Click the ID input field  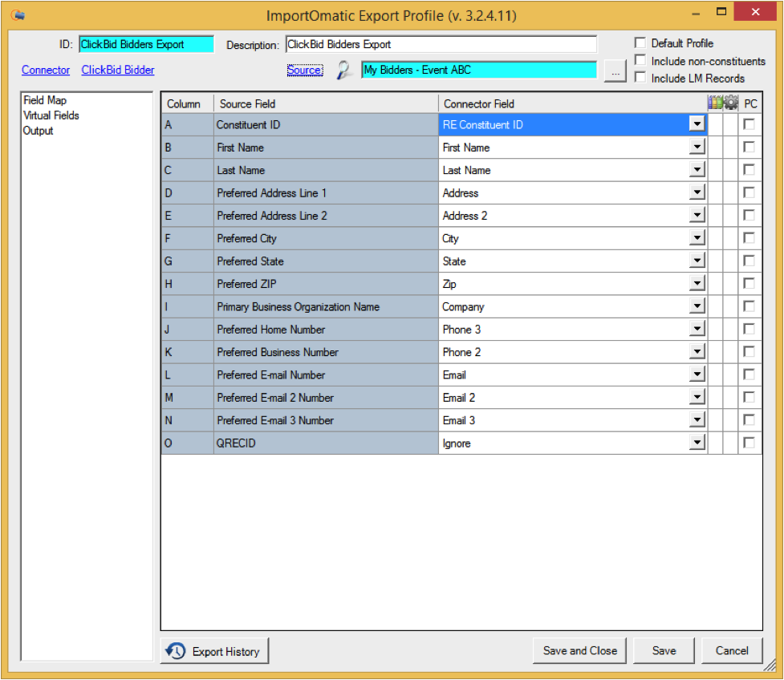(x=147, y=44)
